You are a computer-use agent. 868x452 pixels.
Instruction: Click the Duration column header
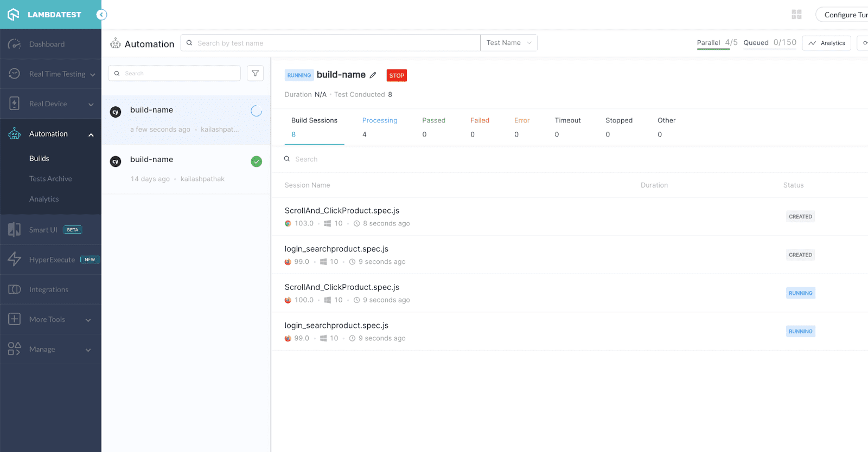pyautogui.click(x=654, y=185)
